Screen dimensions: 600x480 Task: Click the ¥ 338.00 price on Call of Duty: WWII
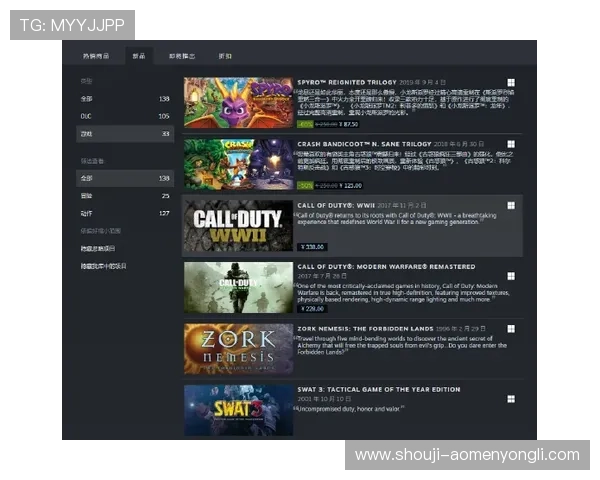click(314, 246)
